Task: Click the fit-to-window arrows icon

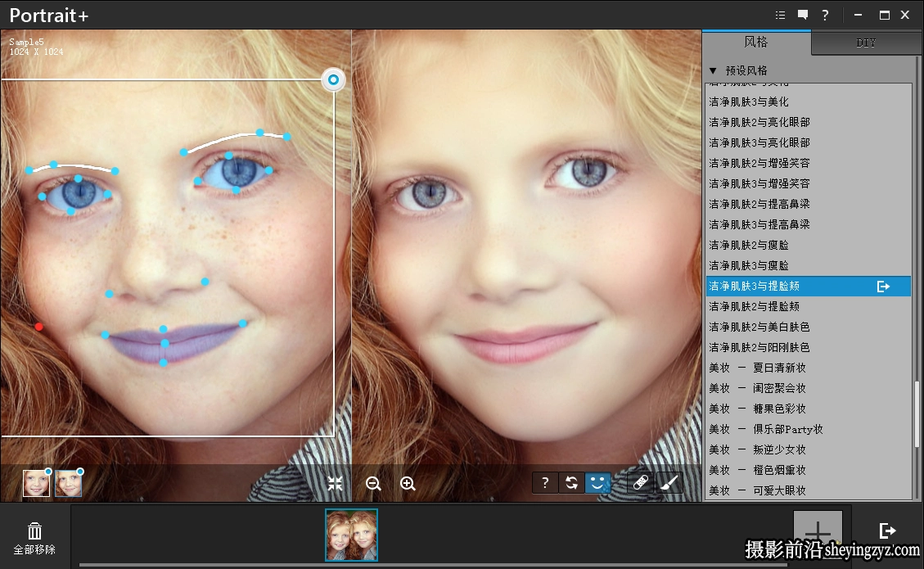Action: [335, 484]
